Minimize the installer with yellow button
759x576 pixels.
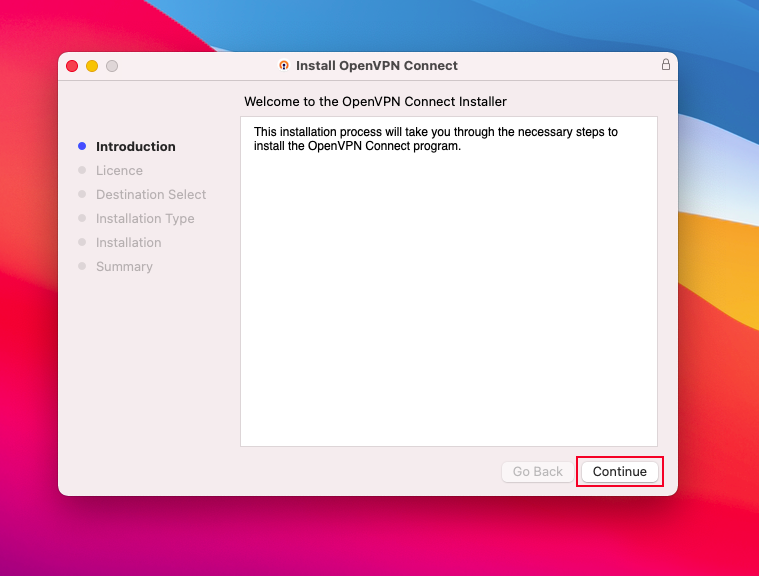[x=92, y=66]
